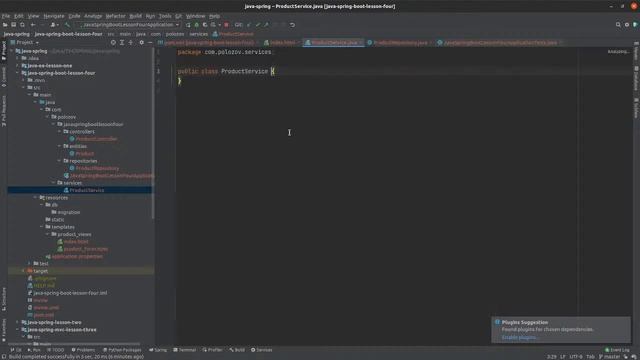Click the Enable plugins link
The width and height of the screenshot is (640, 360).
[x=519, y=338]
